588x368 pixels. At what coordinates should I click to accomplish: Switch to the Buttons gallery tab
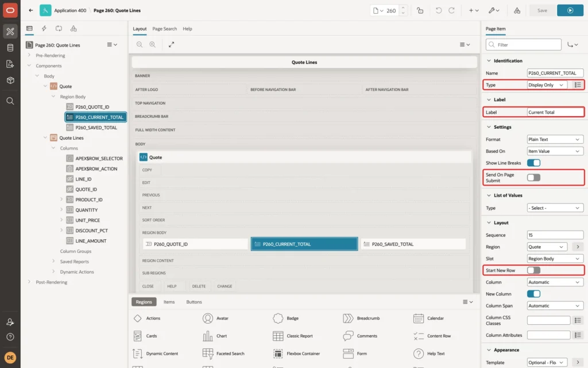(194, 302)
